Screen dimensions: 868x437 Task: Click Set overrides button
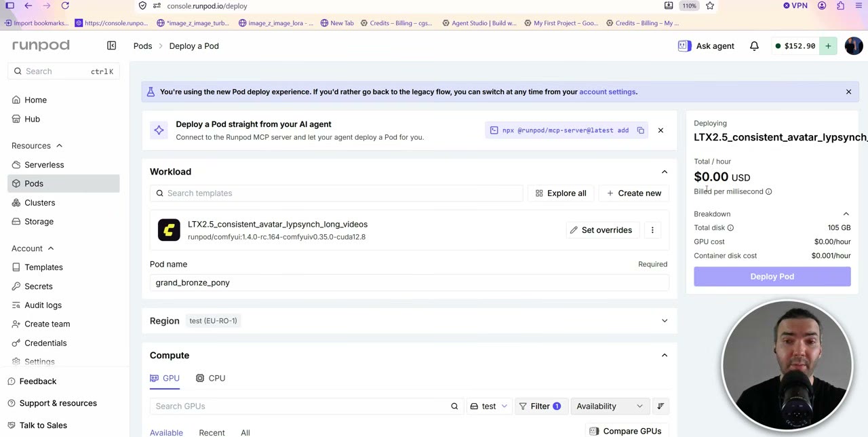point(601,230)
